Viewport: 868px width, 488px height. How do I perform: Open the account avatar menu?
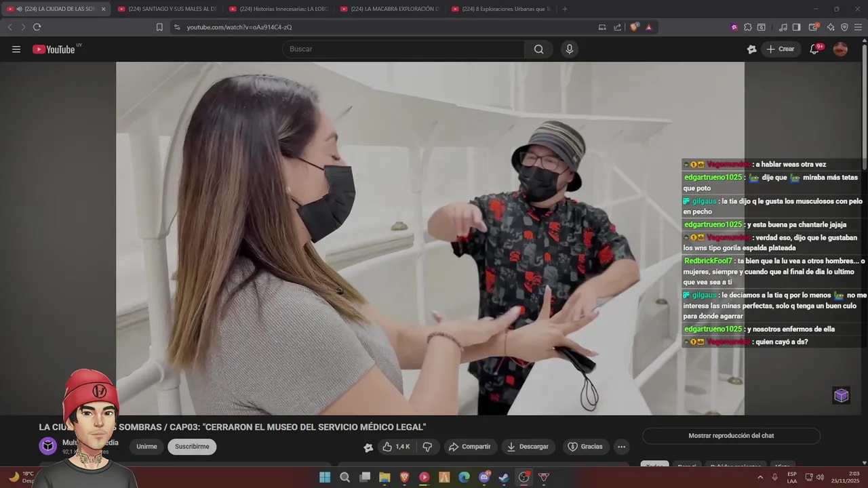pyautogui.click(x=840, y=49)
